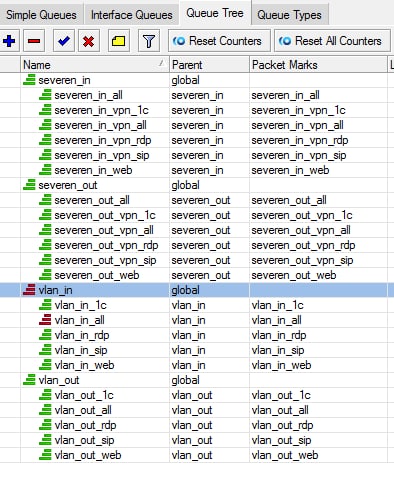
Task: Click the green queue icon of severen_in
Action: 29,80
